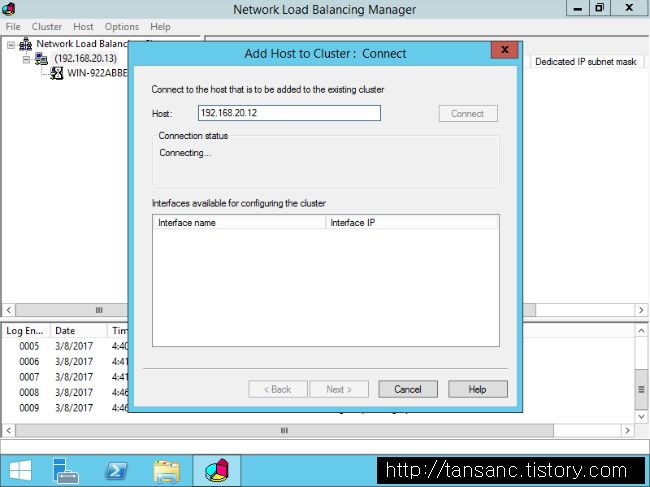Click the log pane horizontal scrollbar thumb
The width and height of the screenshot is (650, 487).
tap(284, 431)
